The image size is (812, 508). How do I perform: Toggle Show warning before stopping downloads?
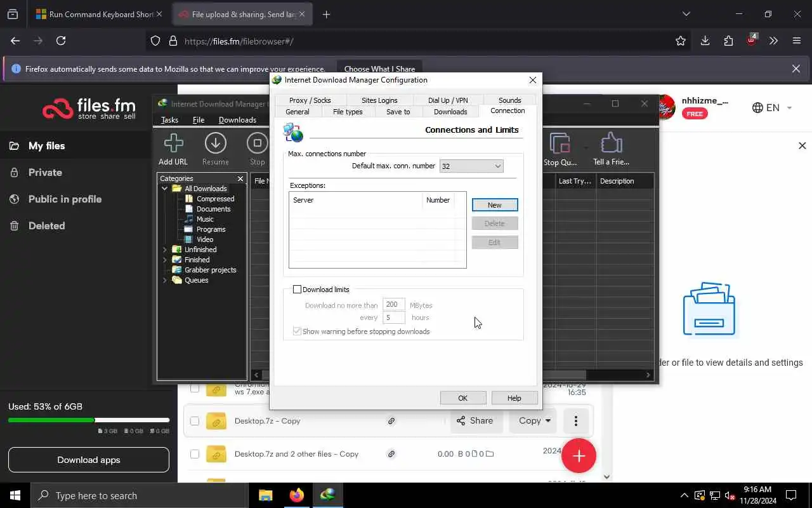point(297,331)
